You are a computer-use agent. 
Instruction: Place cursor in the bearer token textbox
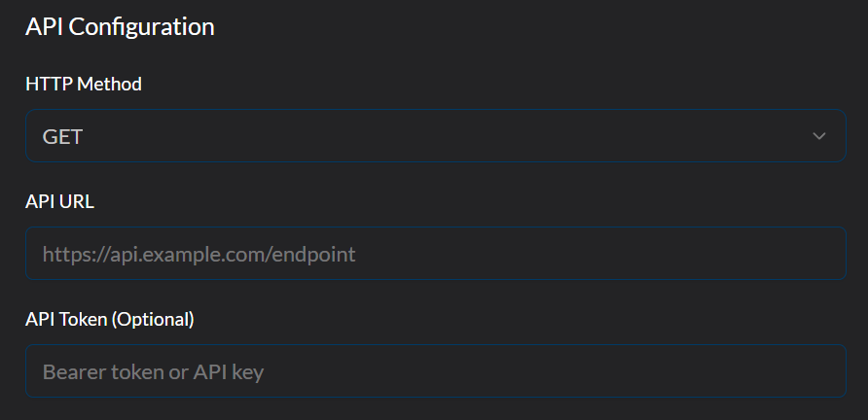point(435,371)
